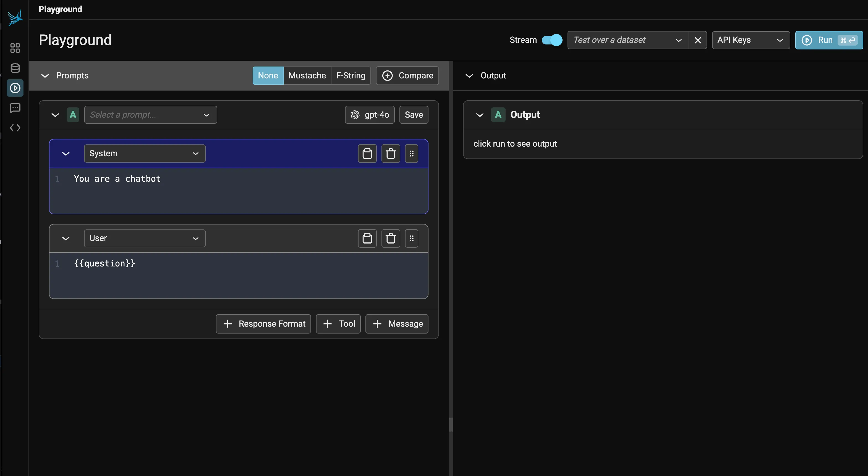This screenshot has width=868, height=476.
Task: Delete the User message
Action: [x=391, y=238]
